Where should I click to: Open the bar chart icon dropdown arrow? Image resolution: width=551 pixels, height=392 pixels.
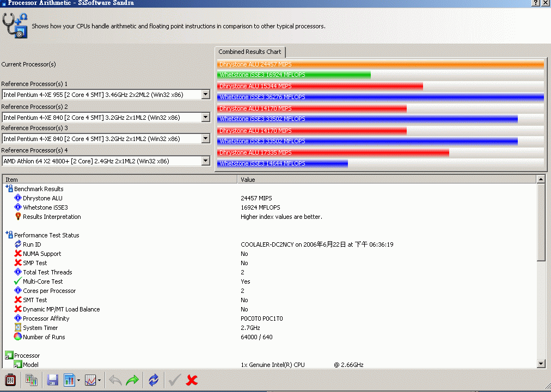click(78, 381)
